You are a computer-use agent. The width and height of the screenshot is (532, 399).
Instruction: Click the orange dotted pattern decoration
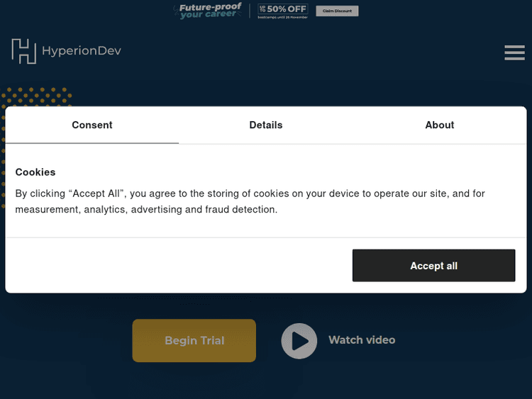point(35,96)
